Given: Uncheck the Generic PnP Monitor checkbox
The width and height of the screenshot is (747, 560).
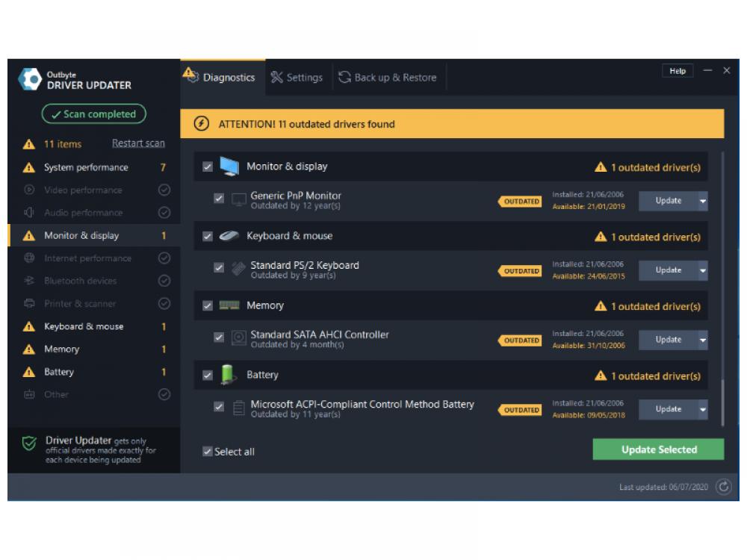Looking at the screenshot, I should point(219,199).
